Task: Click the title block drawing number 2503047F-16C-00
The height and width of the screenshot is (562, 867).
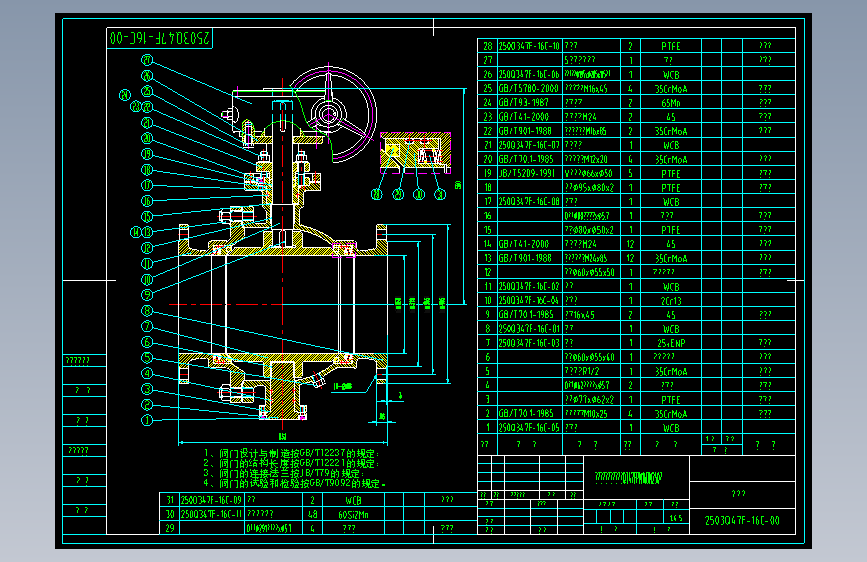Action: tap(742, 521)
